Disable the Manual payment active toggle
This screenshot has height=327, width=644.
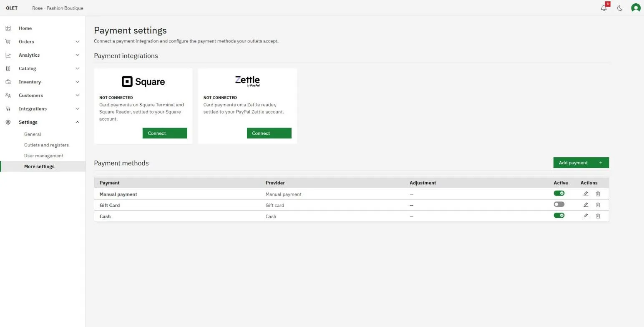559,194
